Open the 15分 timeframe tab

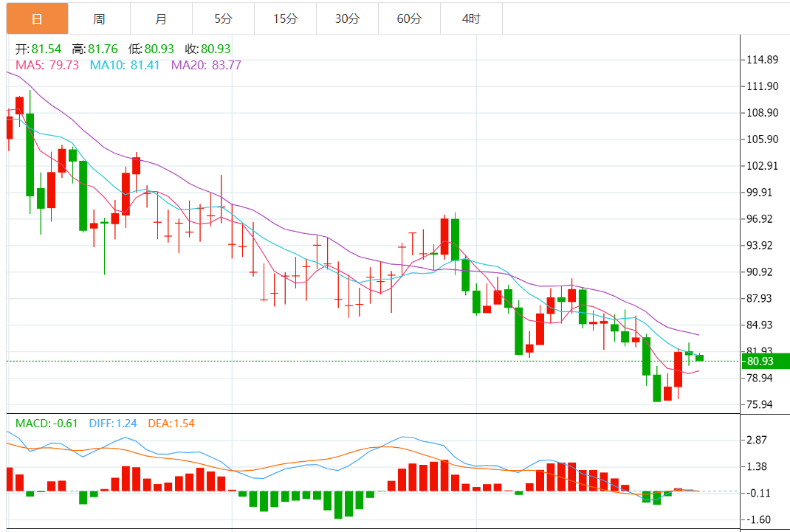click(285, 18)
